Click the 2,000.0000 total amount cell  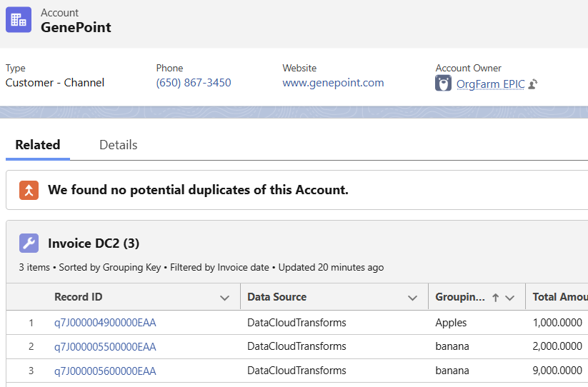[557, 346]
